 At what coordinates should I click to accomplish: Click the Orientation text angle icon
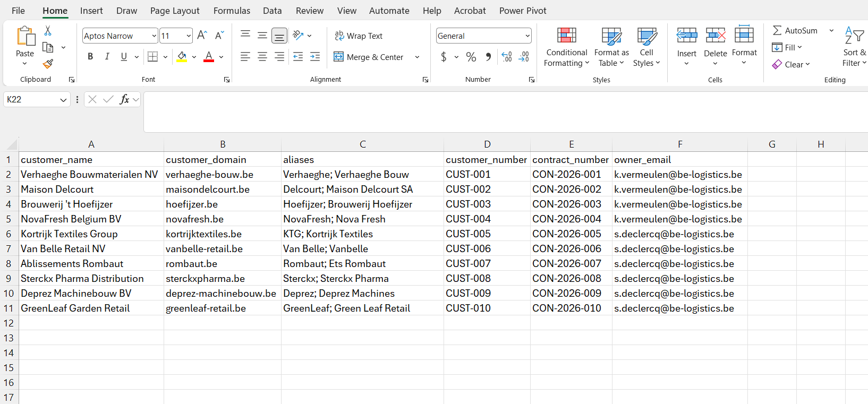click(299, 36)
